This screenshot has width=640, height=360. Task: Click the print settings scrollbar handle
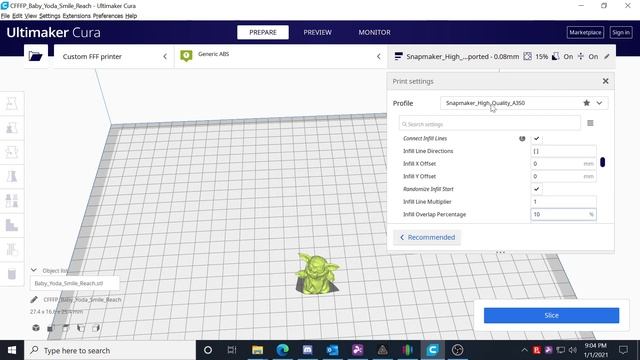pos(602,162)
